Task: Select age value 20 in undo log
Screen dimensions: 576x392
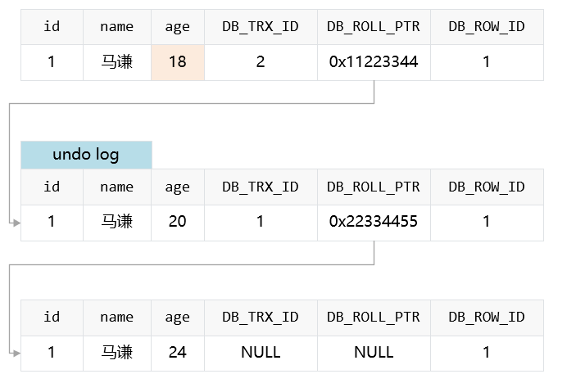Action: tap(178, 223)
